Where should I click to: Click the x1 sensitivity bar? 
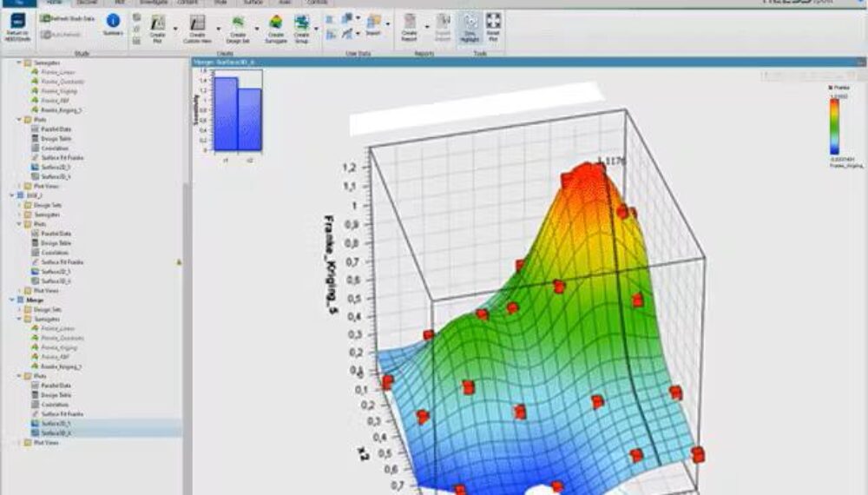pos(226,114)
